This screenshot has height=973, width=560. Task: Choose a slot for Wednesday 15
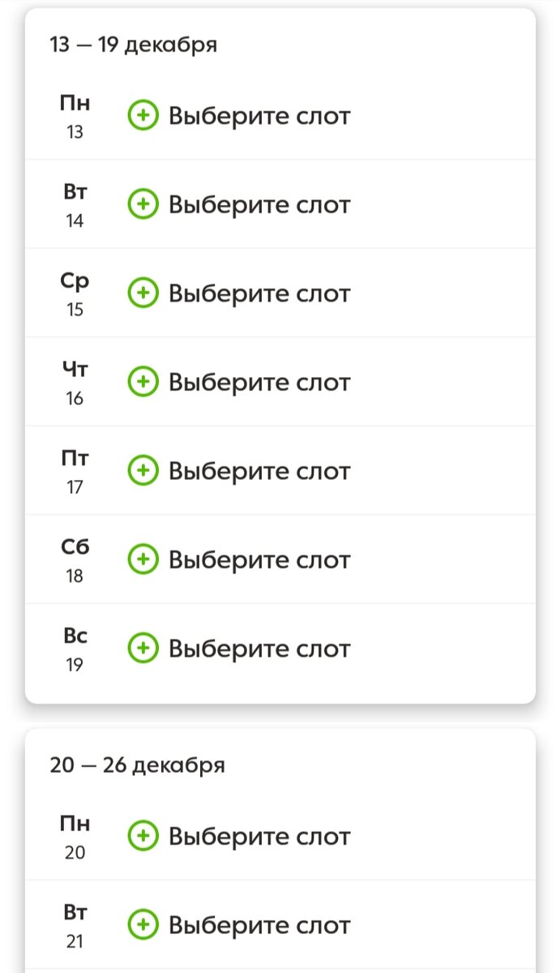click(x=259, y=294)
